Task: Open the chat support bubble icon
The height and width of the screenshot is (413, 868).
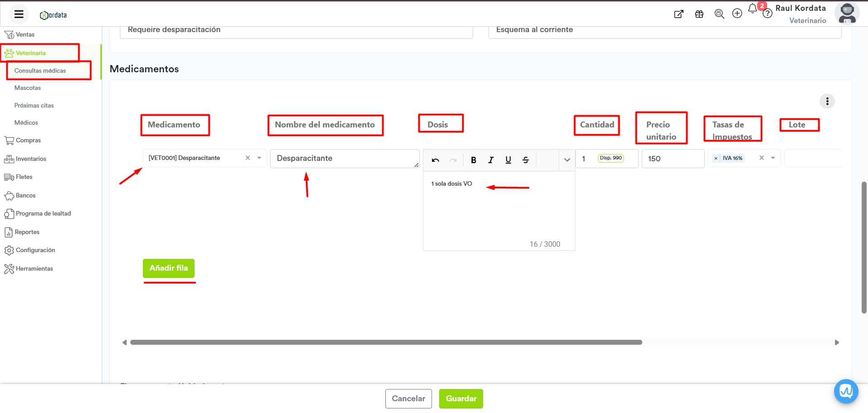Action: 846,391
